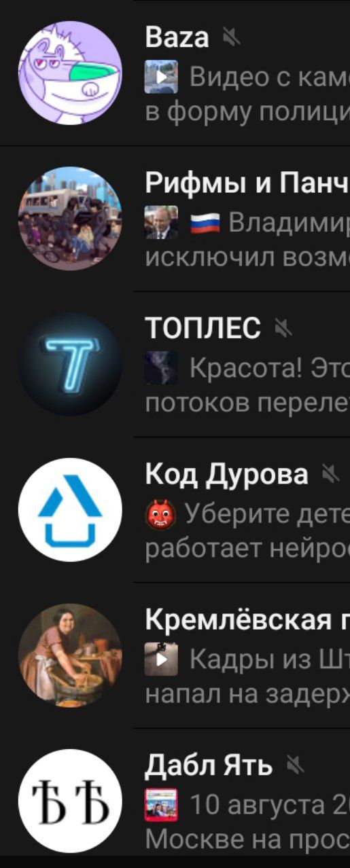The width and height of the screenshot is (350, 868).
Task: Tap the Рифмы и Панчи avatar picture
Action: (70, 218)
